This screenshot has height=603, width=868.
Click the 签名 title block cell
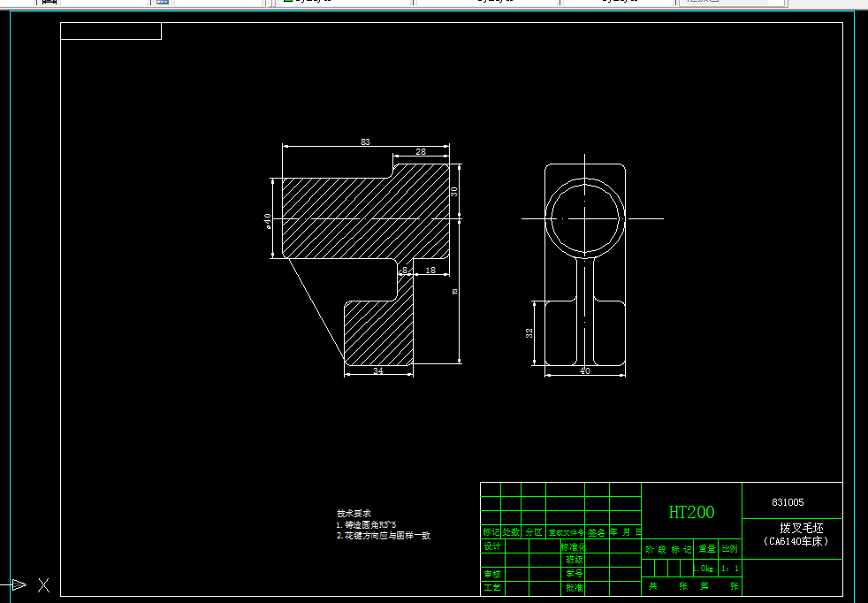[597, 532]
